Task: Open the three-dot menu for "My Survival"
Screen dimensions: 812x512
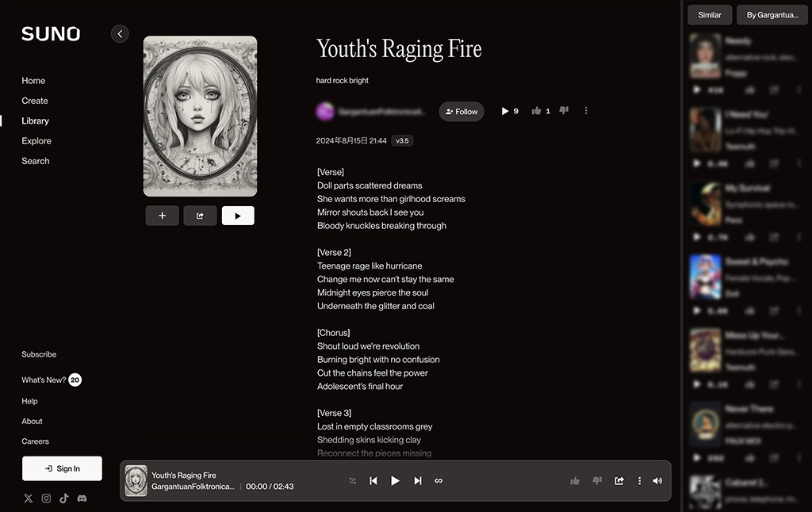Action: pyautogui.click(x=799, y=237)
